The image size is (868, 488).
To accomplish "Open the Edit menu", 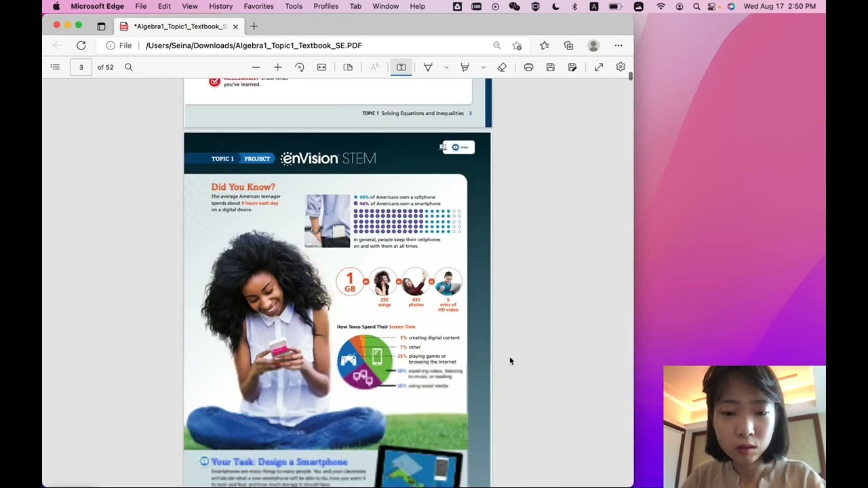I will pos(164,6).
